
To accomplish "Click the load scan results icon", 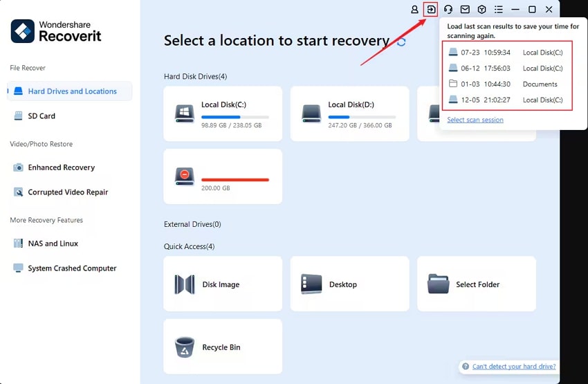I will [x=431, y=10].
